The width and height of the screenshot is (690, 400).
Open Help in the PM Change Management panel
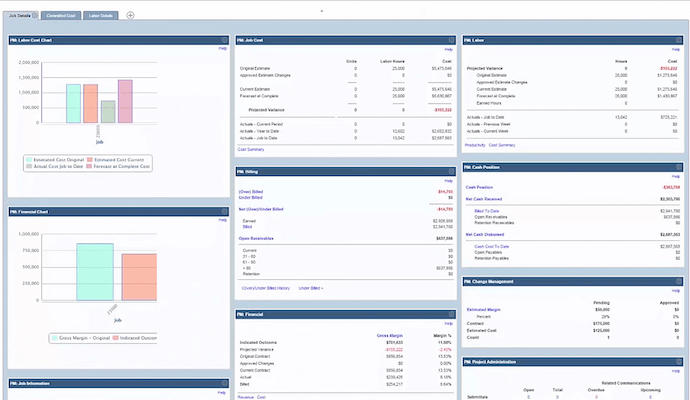coord(676,290)
